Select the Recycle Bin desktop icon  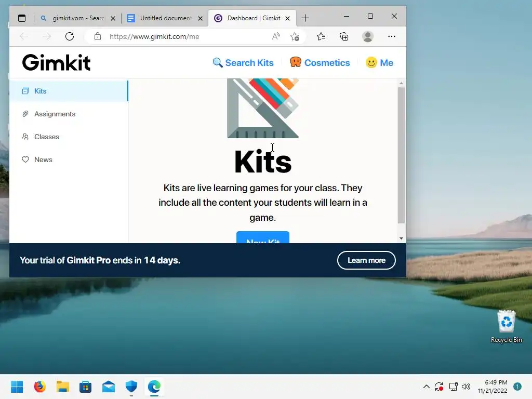coord(507,326)
